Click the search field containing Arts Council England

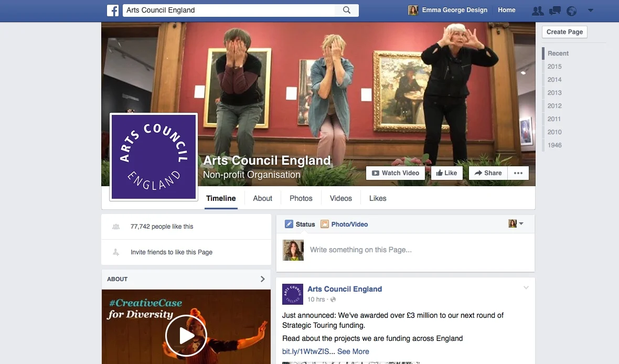(x=229, y=10)
